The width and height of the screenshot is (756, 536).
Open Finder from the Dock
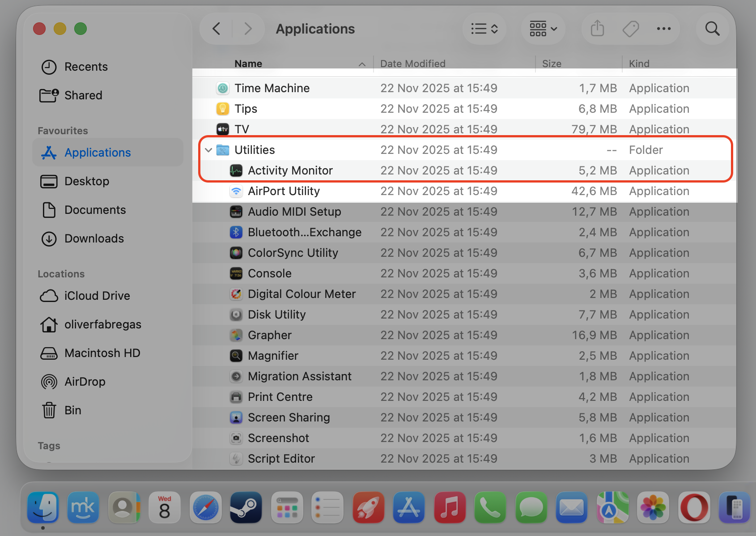coord(43,507)
